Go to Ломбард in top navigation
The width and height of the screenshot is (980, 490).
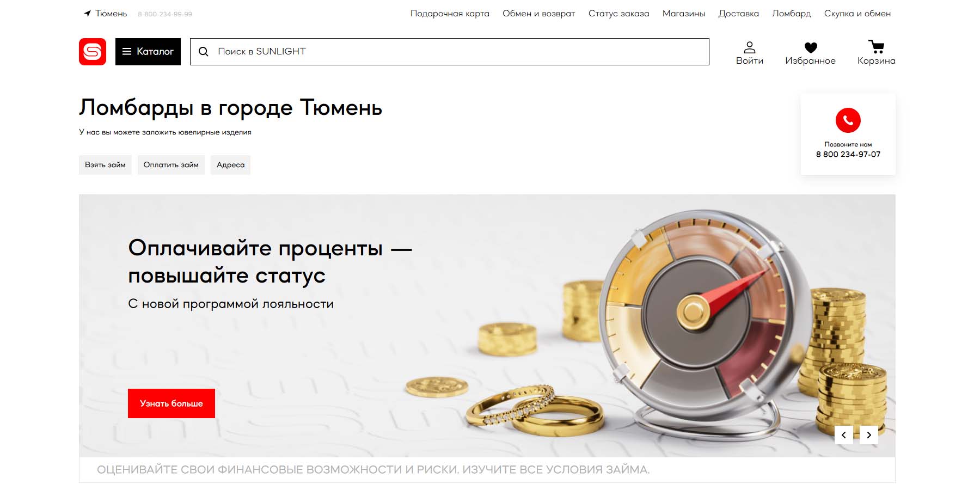pos(791,14)
